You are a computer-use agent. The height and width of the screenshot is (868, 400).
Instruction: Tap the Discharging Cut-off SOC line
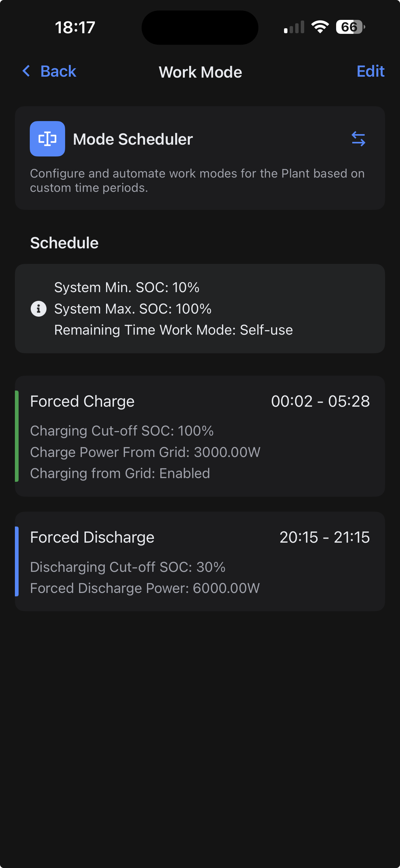coord(128,567)
